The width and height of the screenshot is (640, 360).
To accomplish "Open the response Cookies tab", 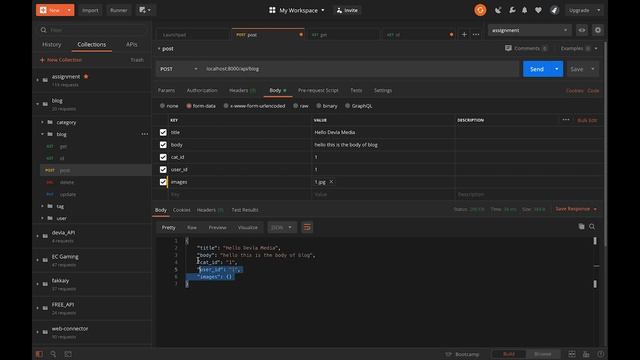I will (x=182, y=210).
